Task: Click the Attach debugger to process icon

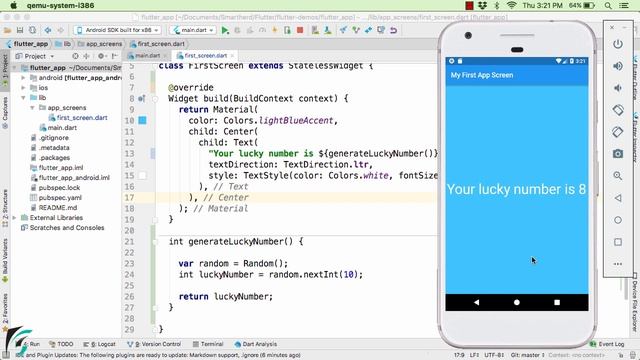Action: pos(287,30)
